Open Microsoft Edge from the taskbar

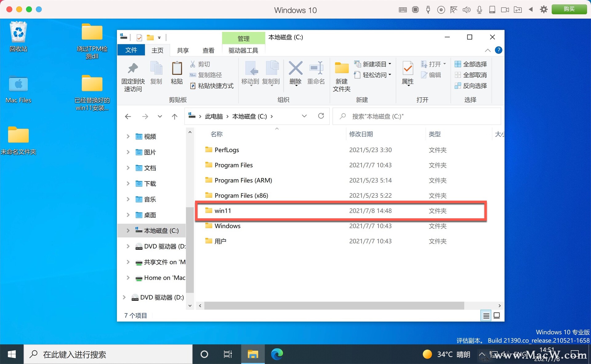coord(277,354)
